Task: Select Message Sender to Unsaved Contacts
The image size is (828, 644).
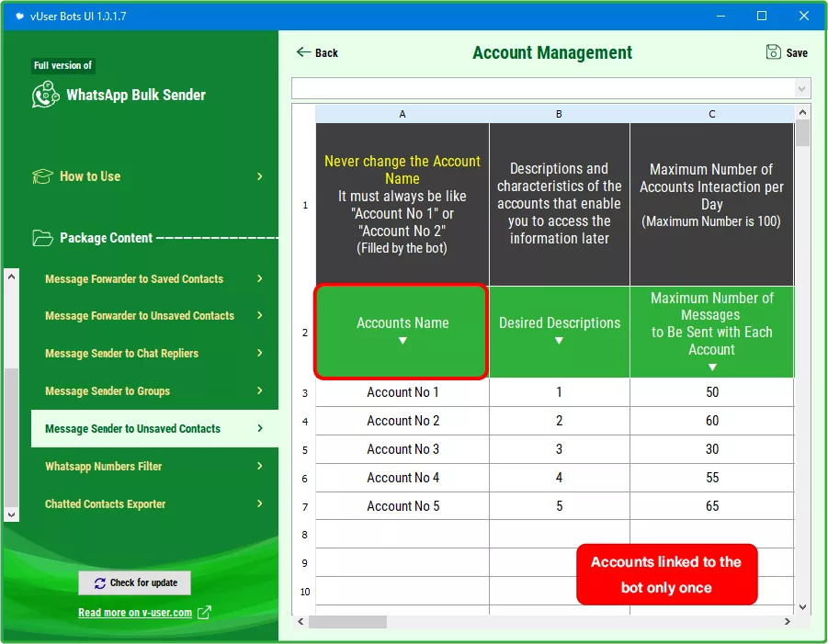Action: [x=154, y=428]
